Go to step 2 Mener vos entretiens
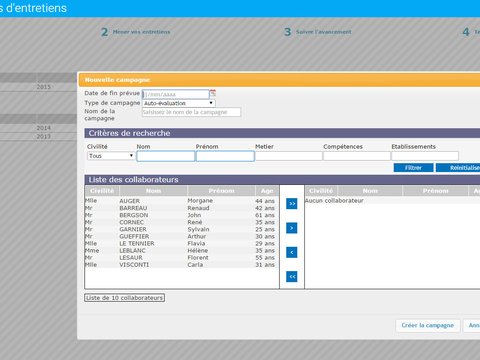 tap(136, 32)
